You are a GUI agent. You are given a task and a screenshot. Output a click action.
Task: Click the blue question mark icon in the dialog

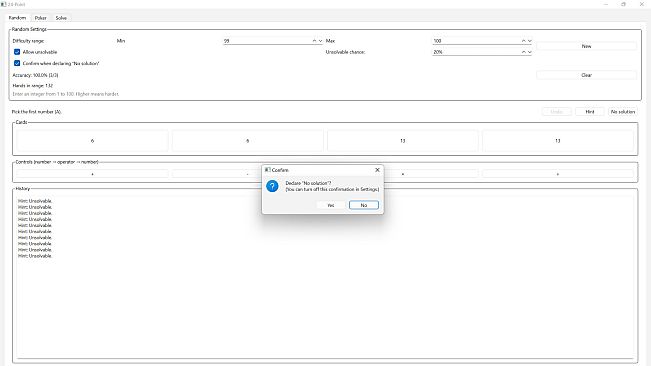point(272,186)
